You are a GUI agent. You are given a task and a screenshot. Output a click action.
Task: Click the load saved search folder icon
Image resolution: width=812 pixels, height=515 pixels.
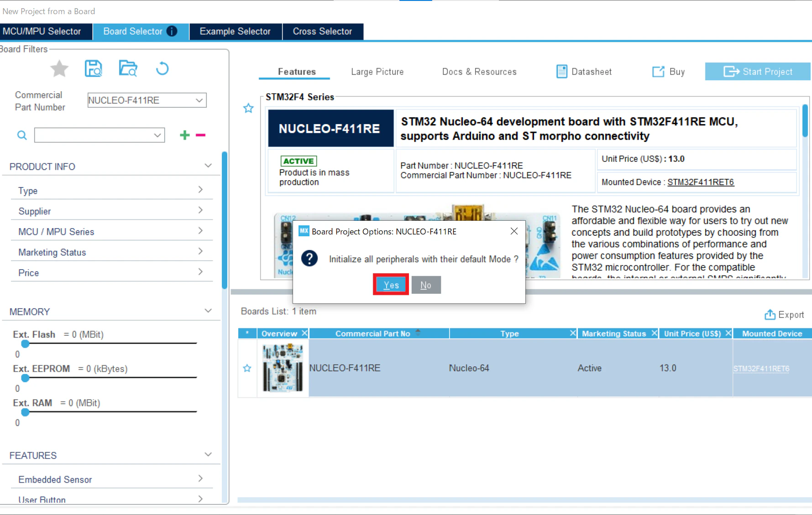128,68
